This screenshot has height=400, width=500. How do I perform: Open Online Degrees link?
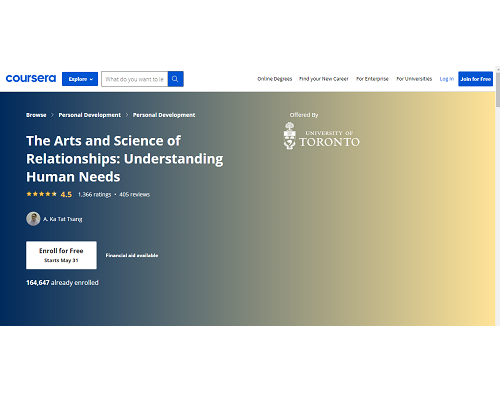pos(275,79)
